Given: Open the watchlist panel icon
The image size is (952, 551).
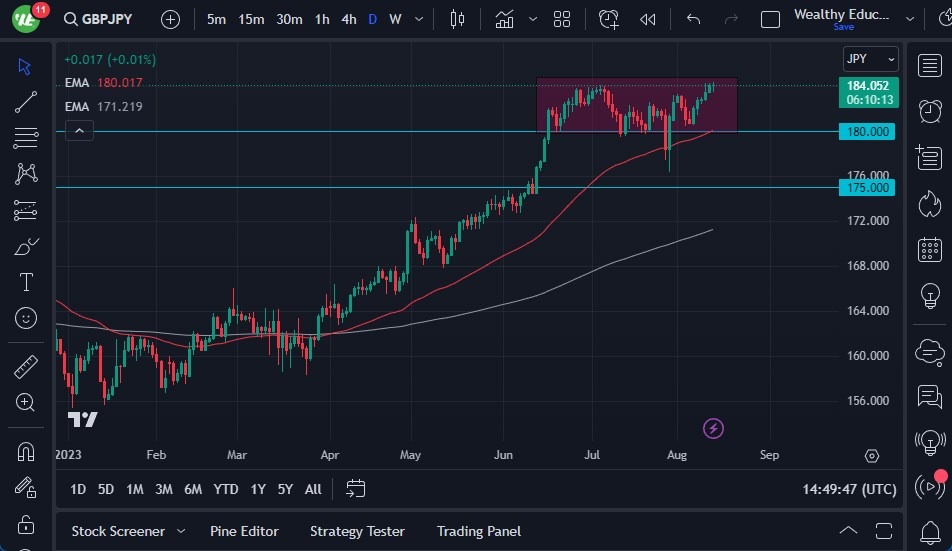Looking at the screenshot, I should click(929, 64).
